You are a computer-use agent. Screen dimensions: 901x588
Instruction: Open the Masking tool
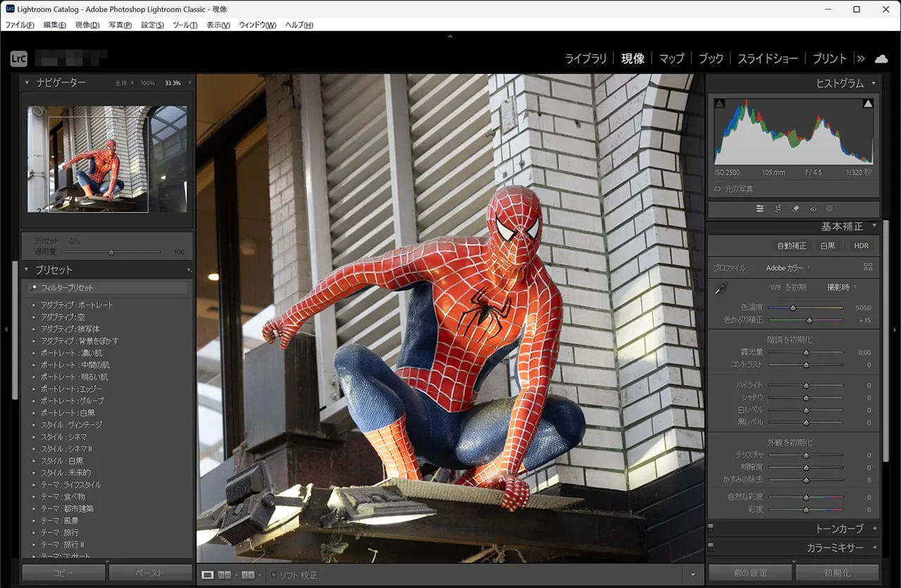[x=829, y=209]
